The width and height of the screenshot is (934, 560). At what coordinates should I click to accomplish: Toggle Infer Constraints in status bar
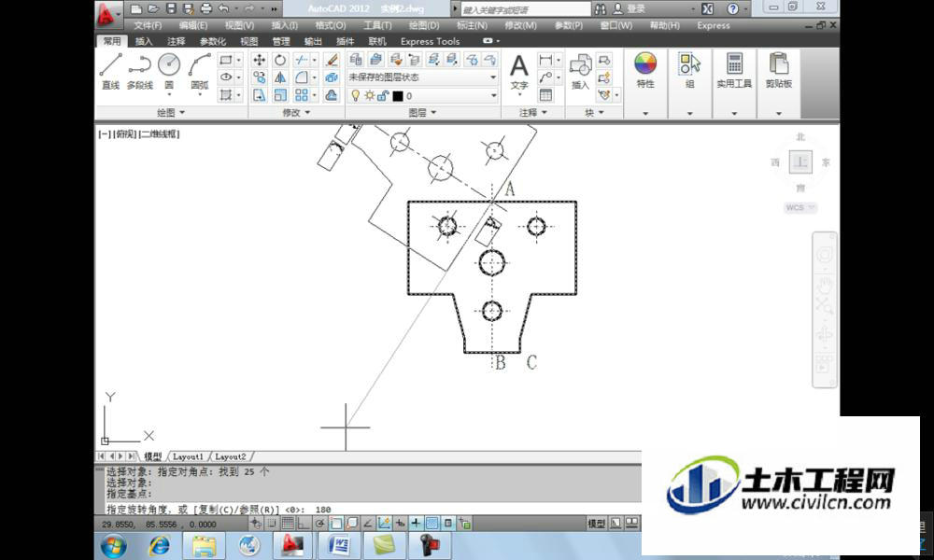point(256,524)
